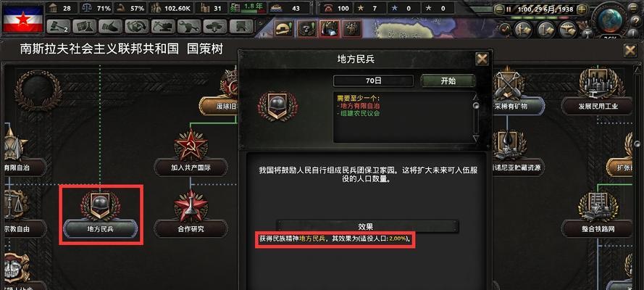Click the focus tree vertical scrollbar handle
This screenshot has width=644, height=290.
pyautogui.click(x=637, y=144)
